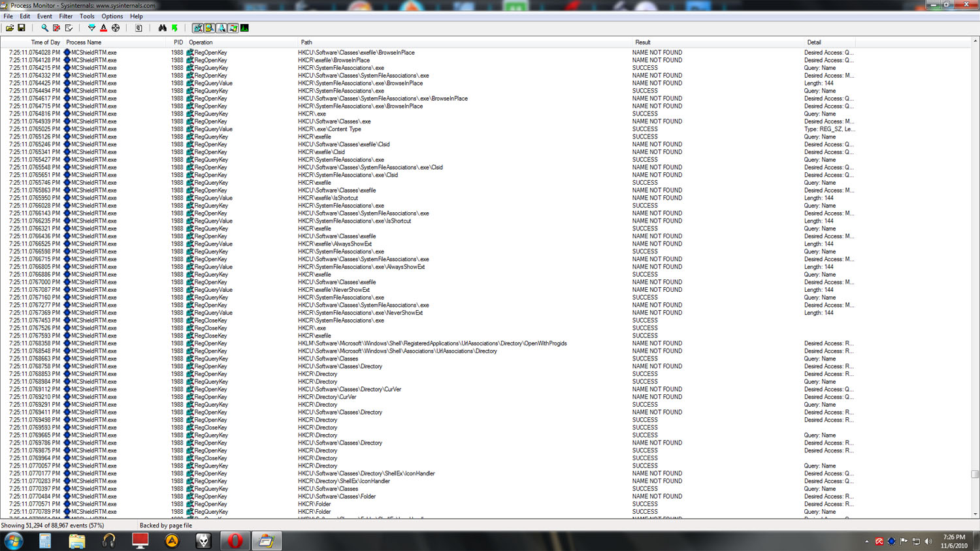
Task: Click the Save floppy disk toolbar icon
Action: point(22,28)
